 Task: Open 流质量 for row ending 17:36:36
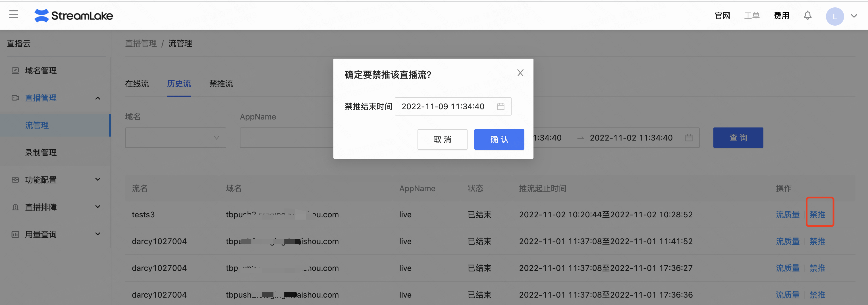788,294
